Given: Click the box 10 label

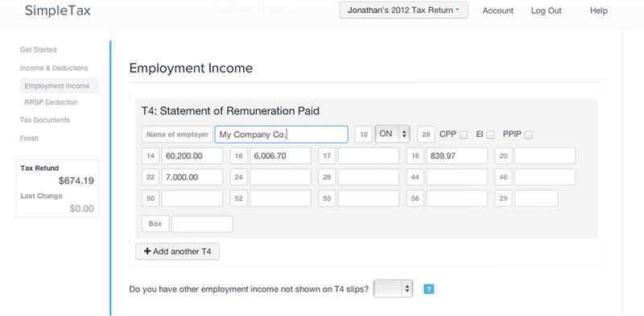Looking at the screenshot, I should [364, 135].
